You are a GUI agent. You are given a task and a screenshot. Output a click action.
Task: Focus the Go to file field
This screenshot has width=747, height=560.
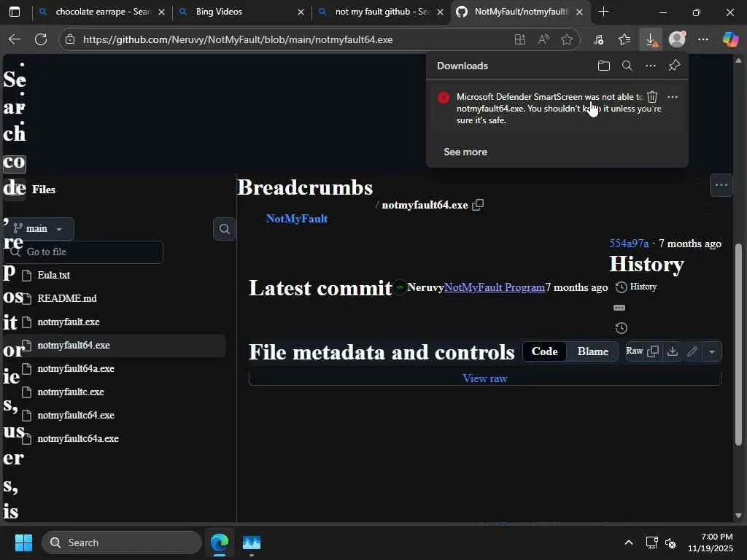(84, 252)
